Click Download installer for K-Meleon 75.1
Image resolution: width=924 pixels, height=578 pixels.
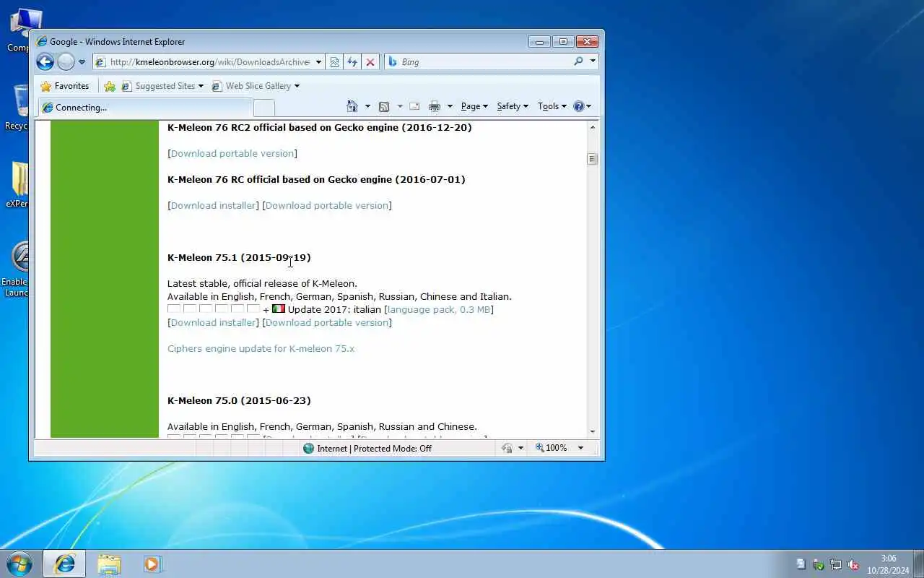pyautogui.click(x=213, y=322)
